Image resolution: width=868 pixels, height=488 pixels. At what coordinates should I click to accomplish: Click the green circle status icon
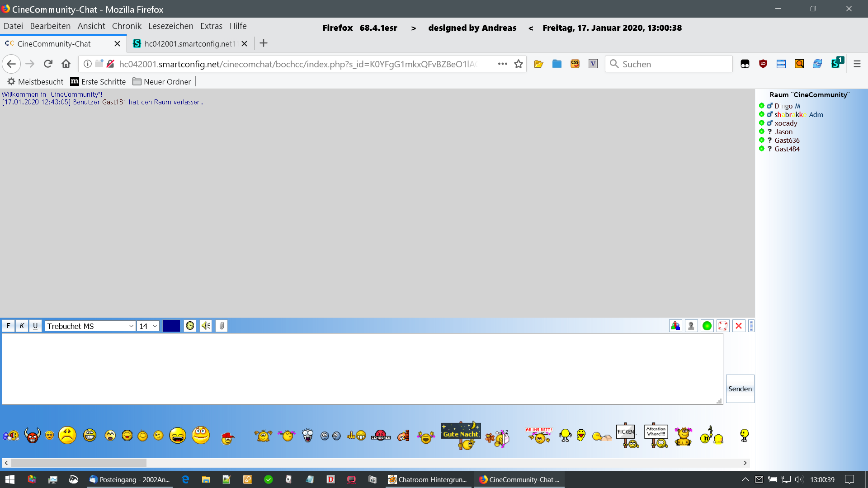pos(707,326)
